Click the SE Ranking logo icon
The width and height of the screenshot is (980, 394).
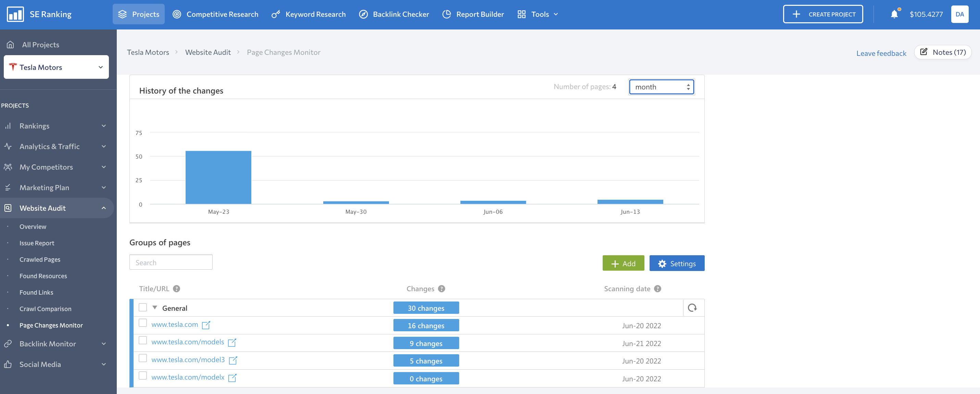coord(15,14)
